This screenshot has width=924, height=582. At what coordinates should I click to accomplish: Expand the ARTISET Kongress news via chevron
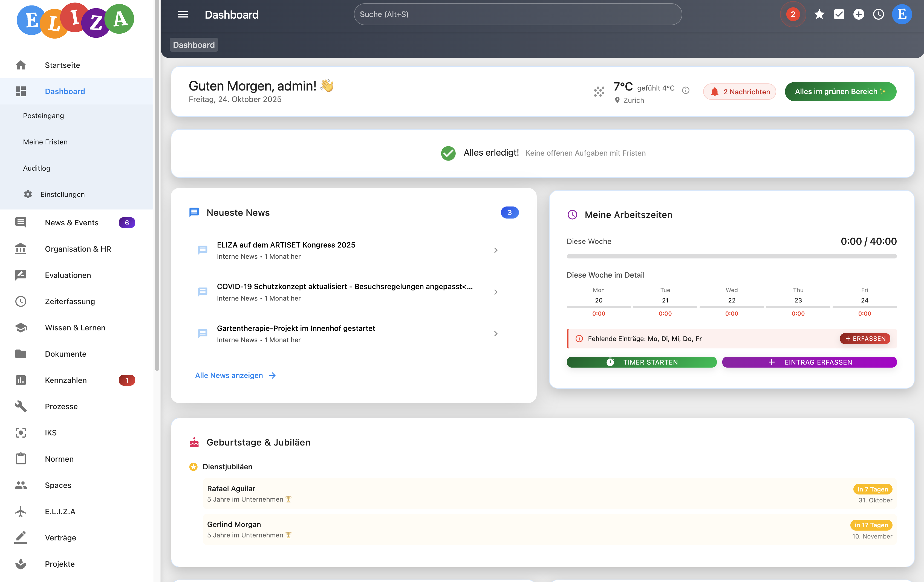496,250
